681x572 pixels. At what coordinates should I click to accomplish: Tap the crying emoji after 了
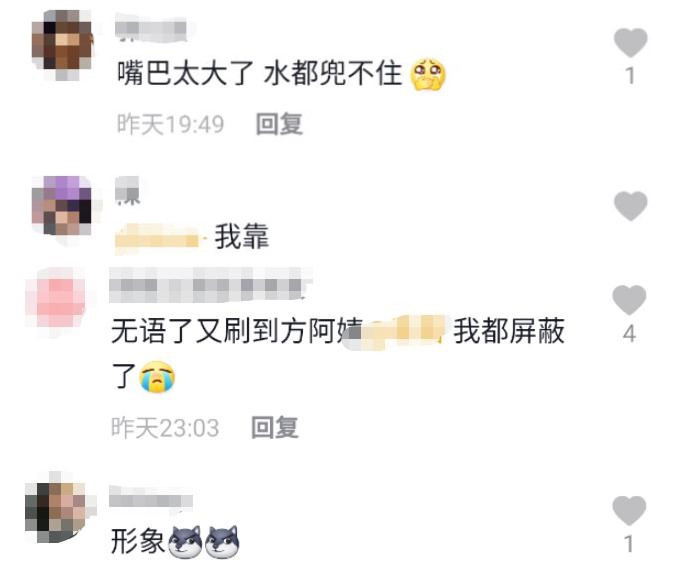click(157, 376)
